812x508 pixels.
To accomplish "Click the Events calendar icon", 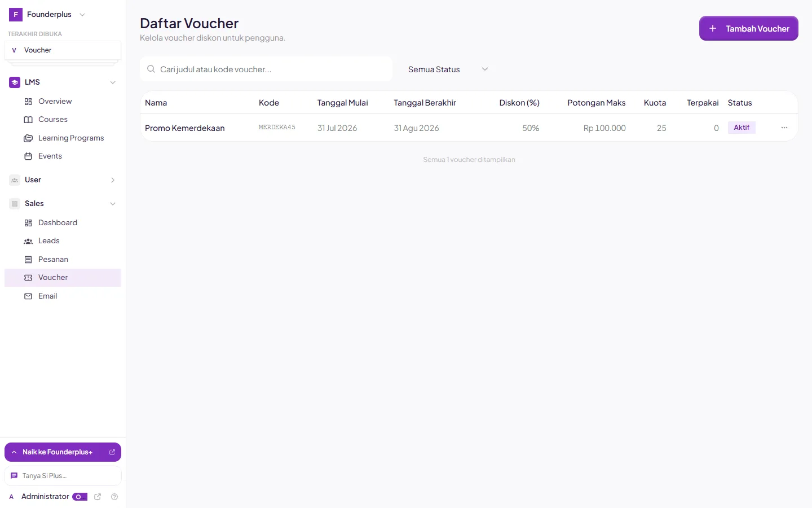I will 28,156.
